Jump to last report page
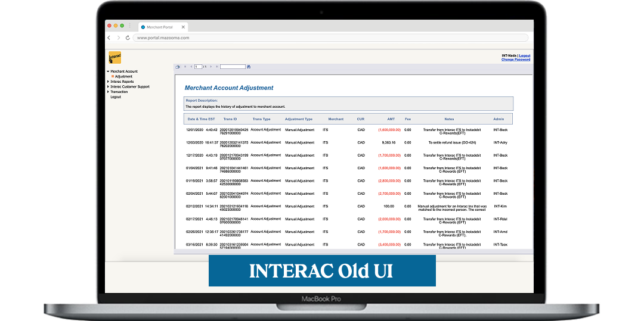The height and width of the screenshot is (321, 644). (x=217, y=67)
